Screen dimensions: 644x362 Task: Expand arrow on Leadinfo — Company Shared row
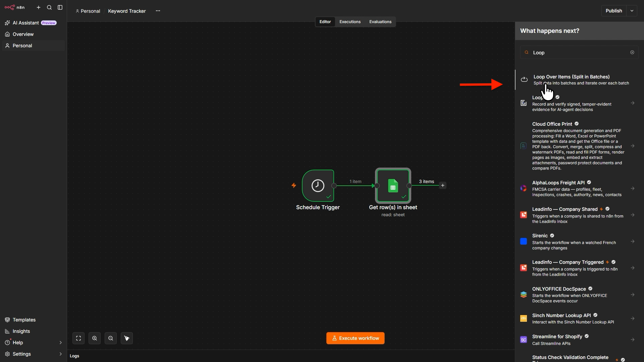633,215
